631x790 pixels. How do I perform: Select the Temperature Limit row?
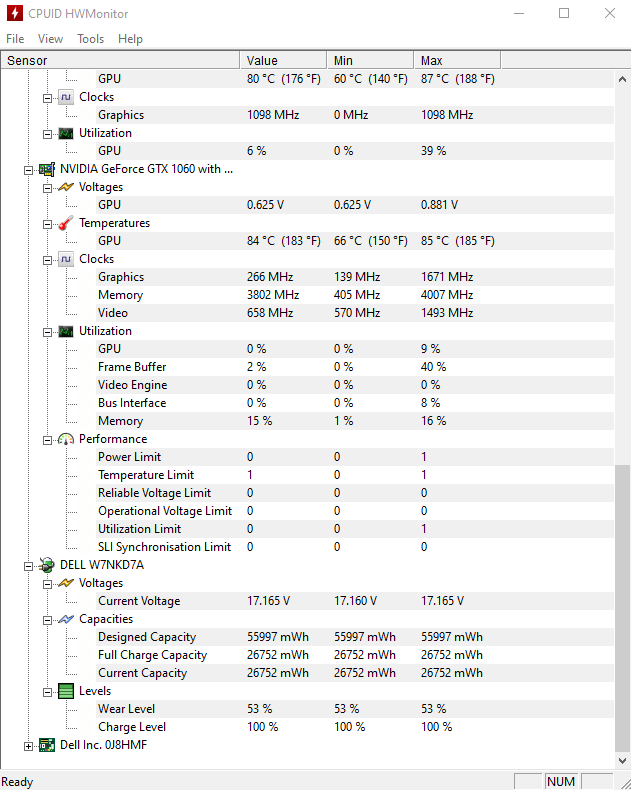point(307,475)
